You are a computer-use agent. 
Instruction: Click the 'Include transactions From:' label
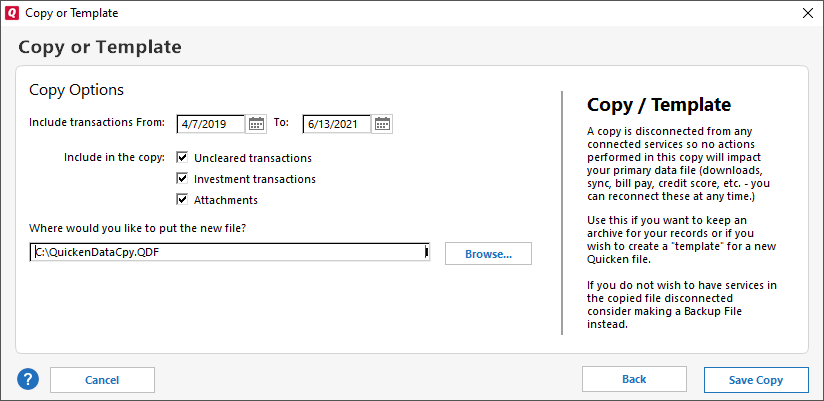(x=96, y=124)
